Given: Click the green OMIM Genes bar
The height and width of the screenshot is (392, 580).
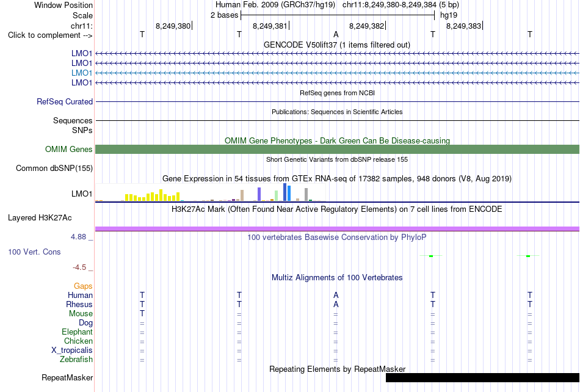Looking at the screenshot, I should coord(338,149).
